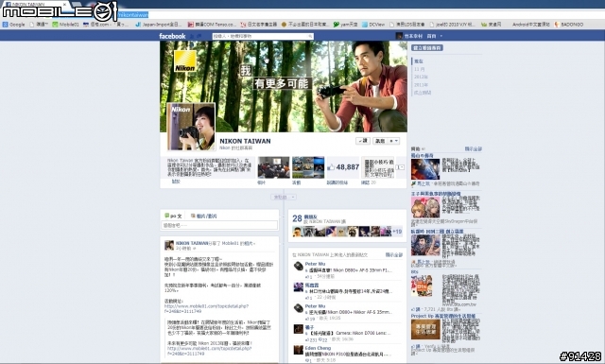Open the Highlights dropdown on timeline
Screen dimensions: 605x364
[284, 197]
